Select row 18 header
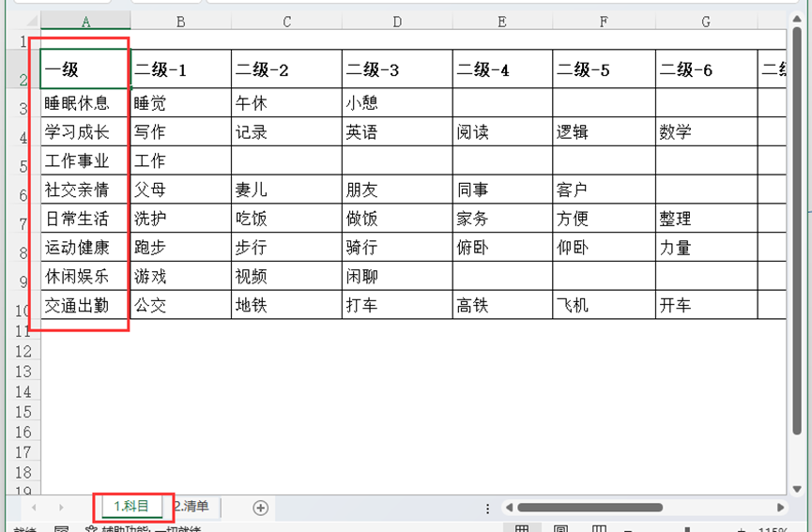This screenshot has height=532, width=812. point(23,473)
